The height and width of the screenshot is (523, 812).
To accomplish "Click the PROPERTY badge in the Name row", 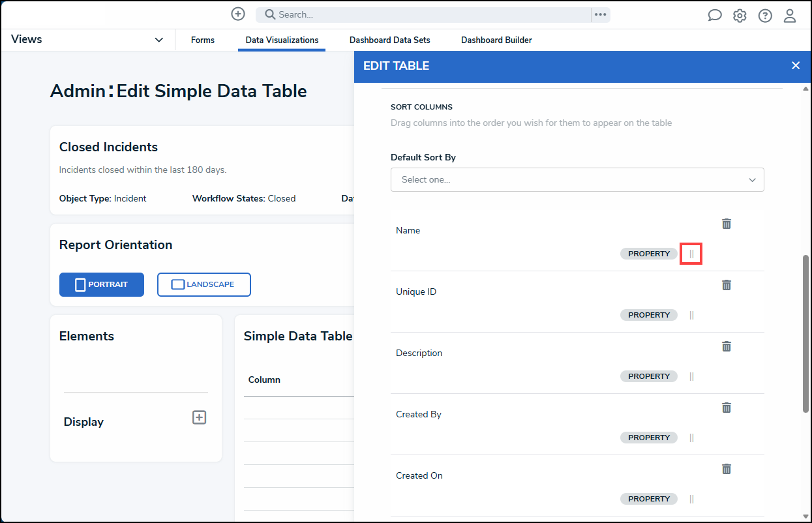I will 649,254.
